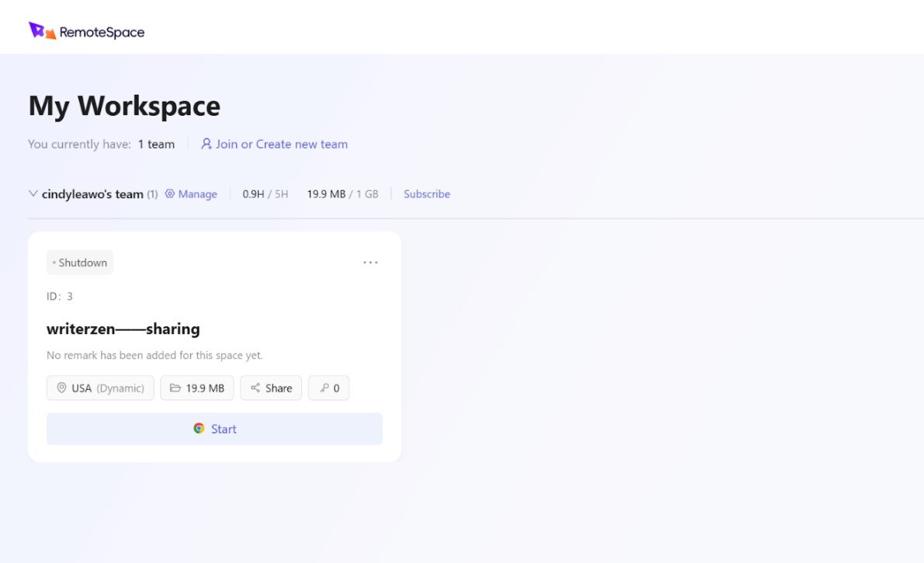
Task: Click the Subscribe link
Action: (426, 193)
